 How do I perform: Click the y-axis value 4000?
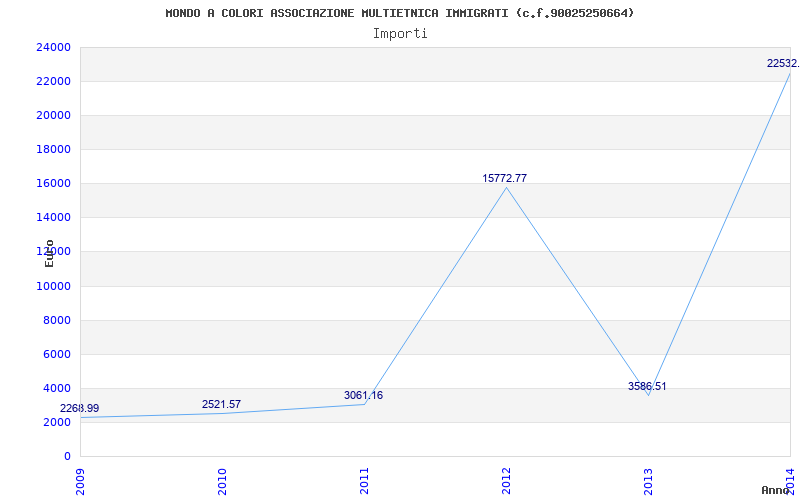click(x=56, y=389)
